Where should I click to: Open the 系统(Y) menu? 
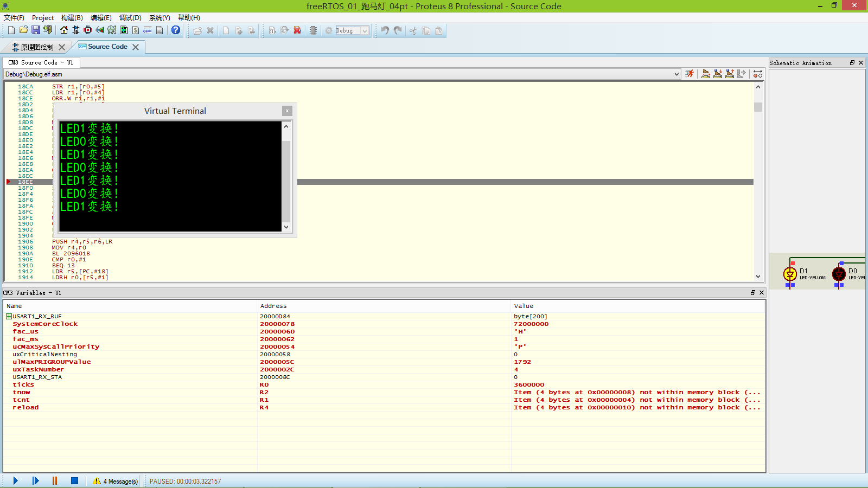pyautogui.click(x=159, y=17)
